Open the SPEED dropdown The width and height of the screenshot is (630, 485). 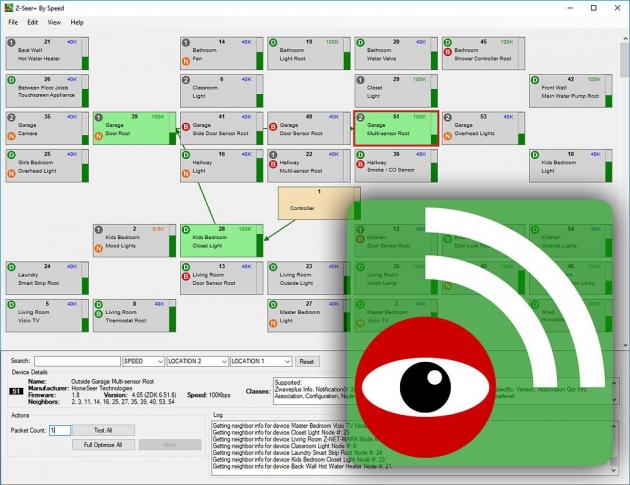click(143, 361)
